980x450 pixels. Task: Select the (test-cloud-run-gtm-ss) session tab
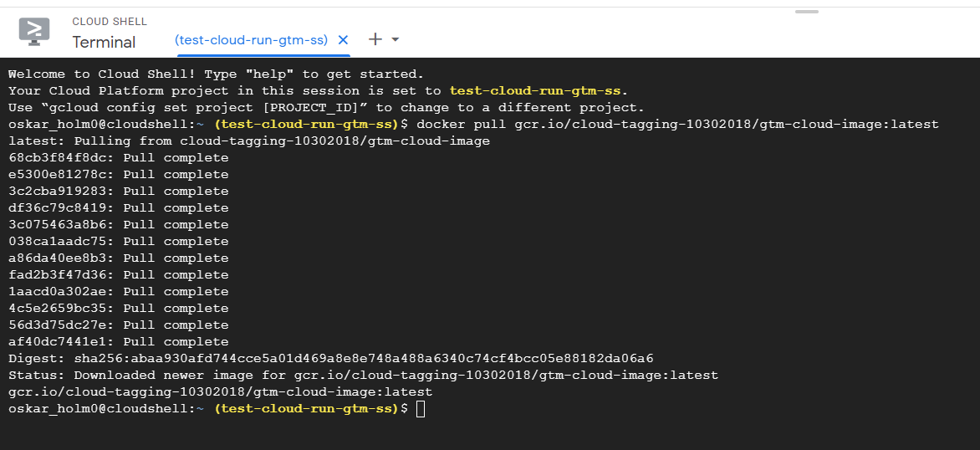[251, 39]
